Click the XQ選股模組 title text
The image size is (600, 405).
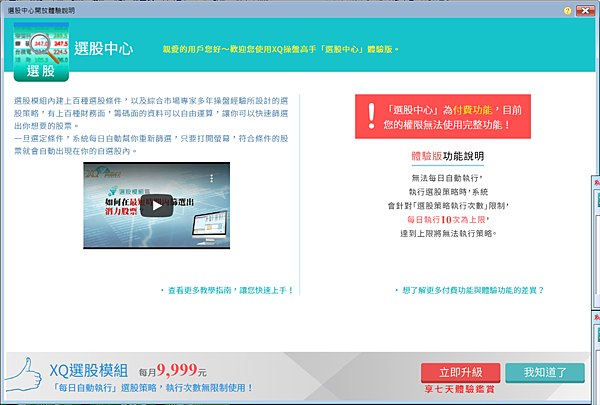click(x=89, y=371)
